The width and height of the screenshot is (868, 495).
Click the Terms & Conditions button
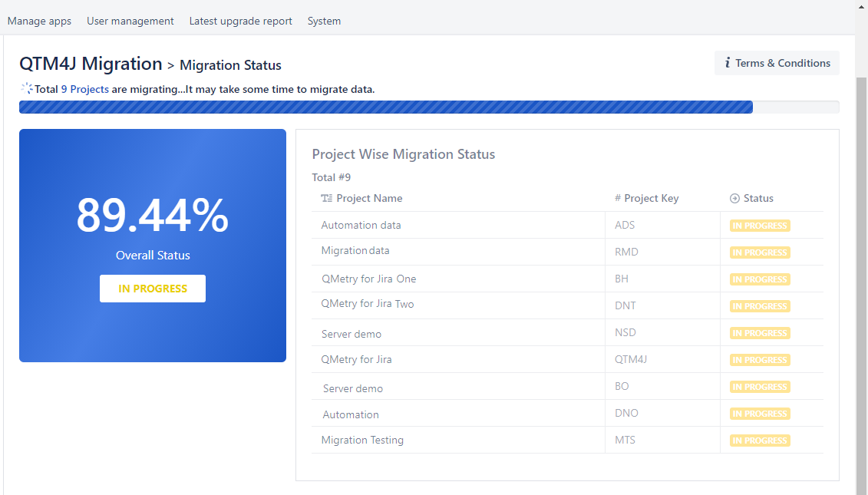(777, 63)
